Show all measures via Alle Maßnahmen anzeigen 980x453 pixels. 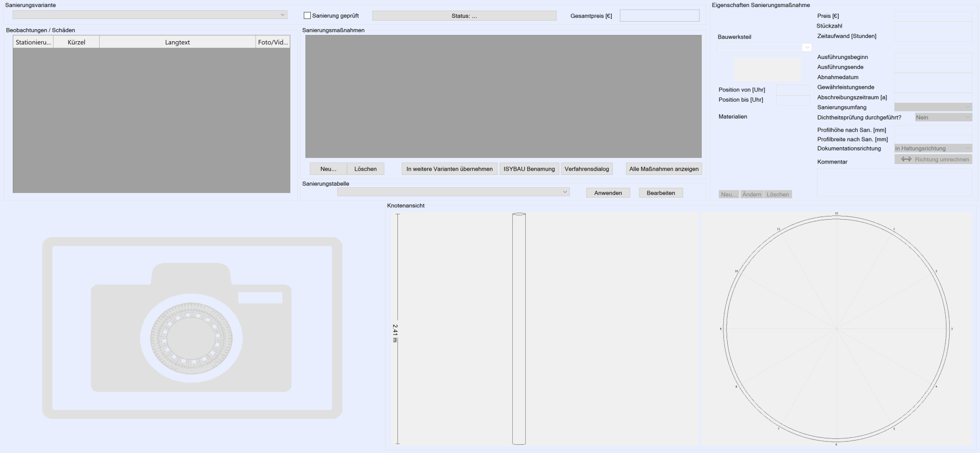[664, 169]
